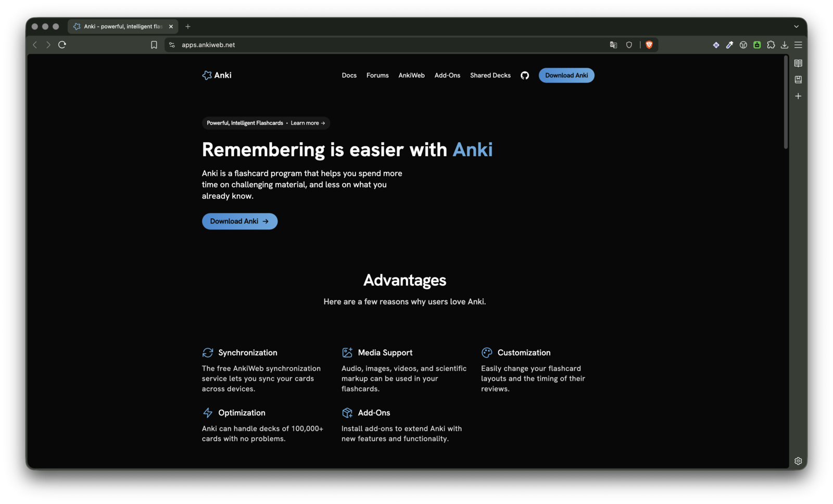Click the shield outline icon in address bar
The width and height of the screenshot is (833, 504).
(x=629, y=45)
